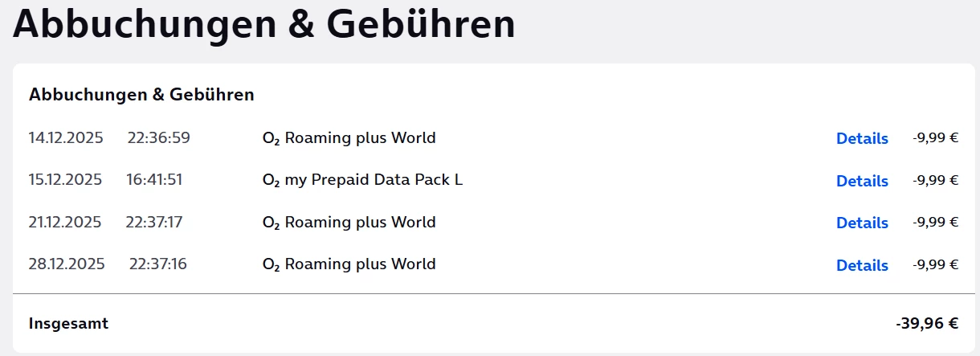The width and height of the screenshot is (980, 356).
Task: Click the total amount -39,96 €
Action: tap(927, 324)
